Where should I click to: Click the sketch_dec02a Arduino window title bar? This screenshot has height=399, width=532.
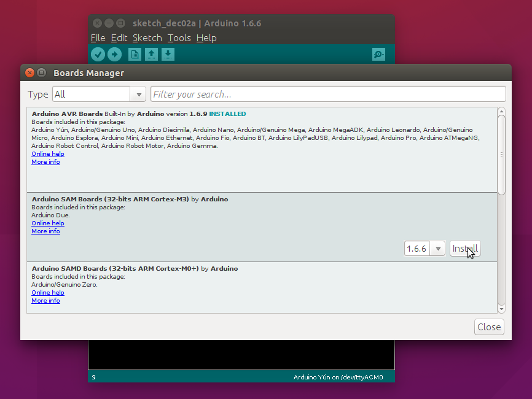241,23
